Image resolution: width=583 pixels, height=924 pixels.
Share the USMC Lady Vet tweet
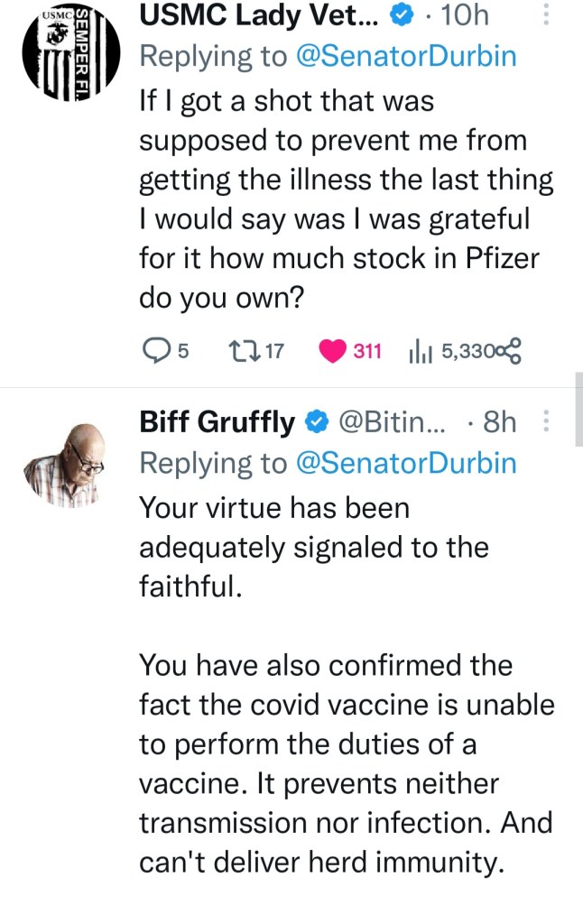(x=510, y=350)
